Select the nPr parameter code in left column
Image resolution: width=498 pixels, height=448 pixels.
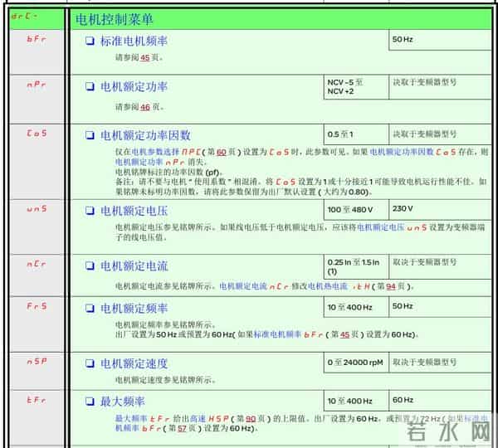pyautogui.click(x=37, y=85)
